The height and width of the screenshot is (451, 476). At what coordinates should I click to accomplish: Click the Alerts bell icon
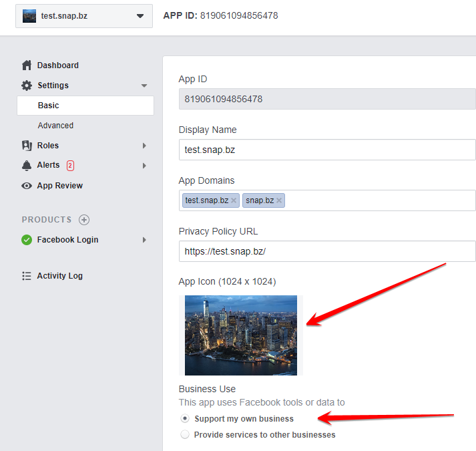pyautogui.click(x=27, y=165)
